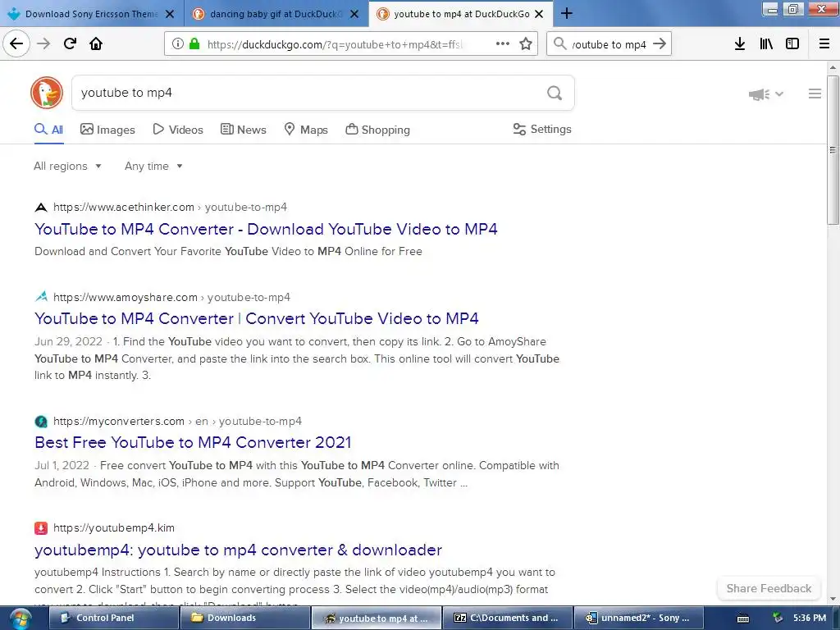Switch to dancing baby gif tab
Viewport: 840px width, 630px height.
coord(276,14)
